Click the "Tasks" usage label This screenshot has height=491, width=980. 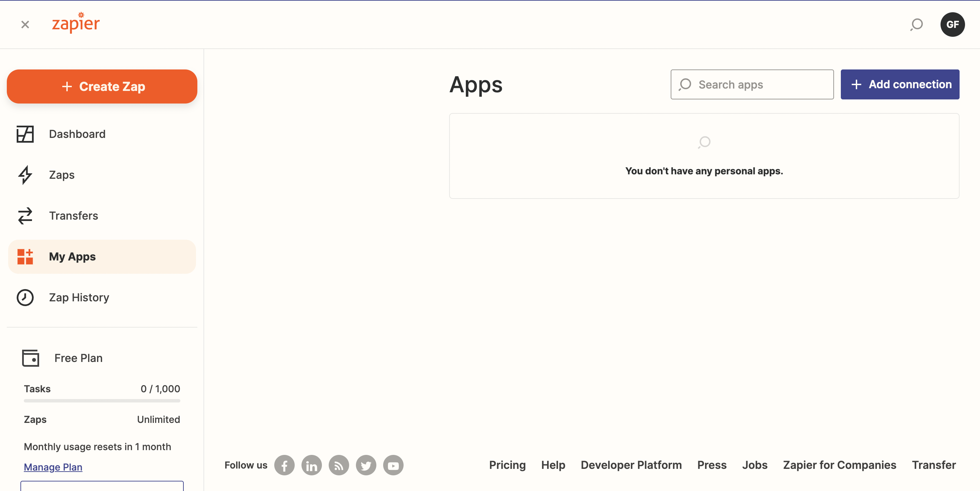pos(37,389)
